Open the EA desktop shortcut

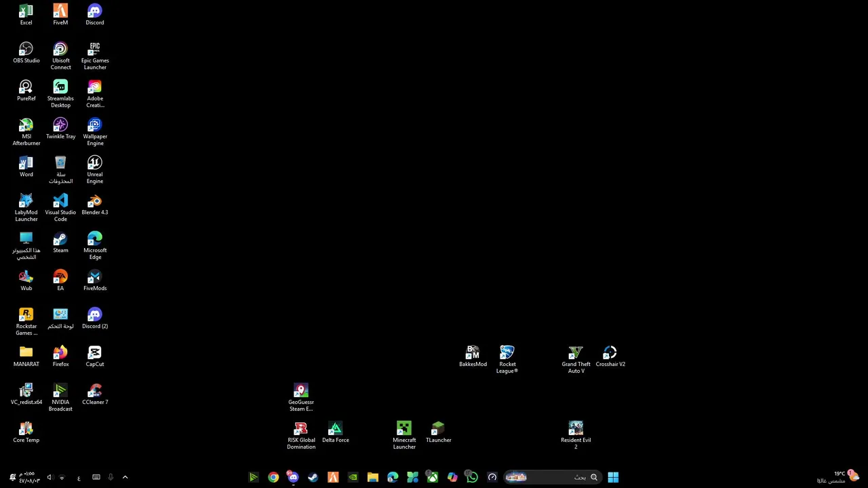(x=60, y=281)
